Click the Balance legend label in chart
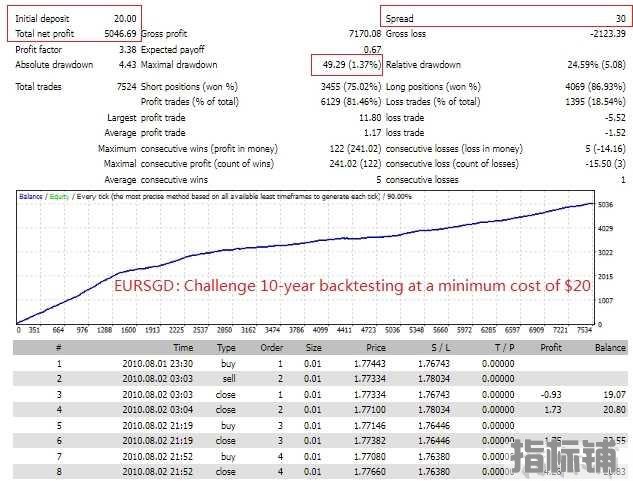The width and height of the screenshot is (633, 481). coord(31,197)
